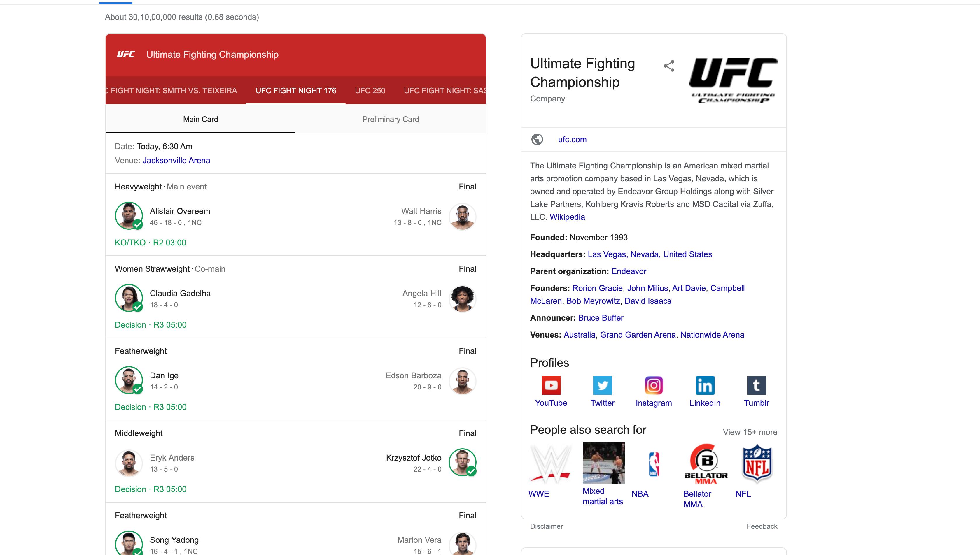
Task: Click the UFC logo in red header
Action: point(125,54)
